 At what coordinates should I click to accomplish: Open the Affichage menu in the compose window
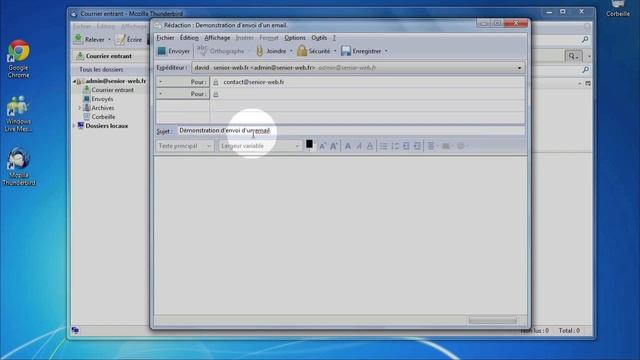click(217, 38)
